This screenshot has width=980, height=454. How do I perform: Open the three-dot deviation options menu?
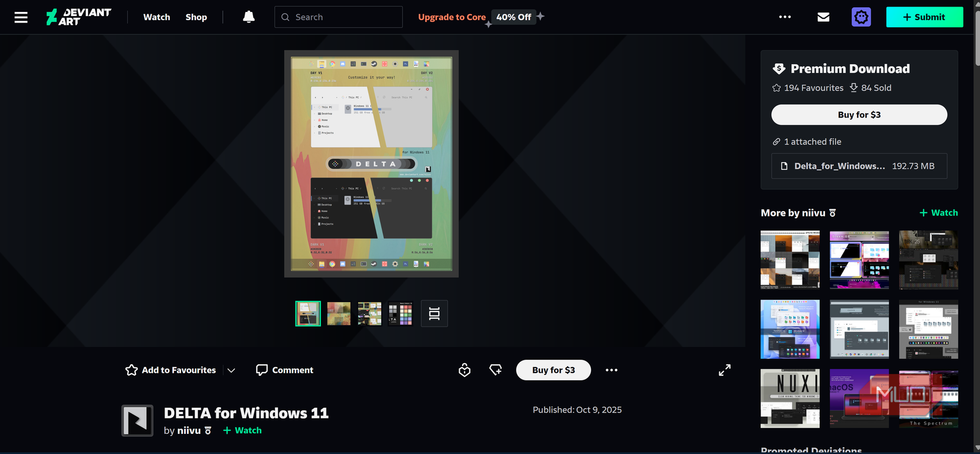[611, 370]
